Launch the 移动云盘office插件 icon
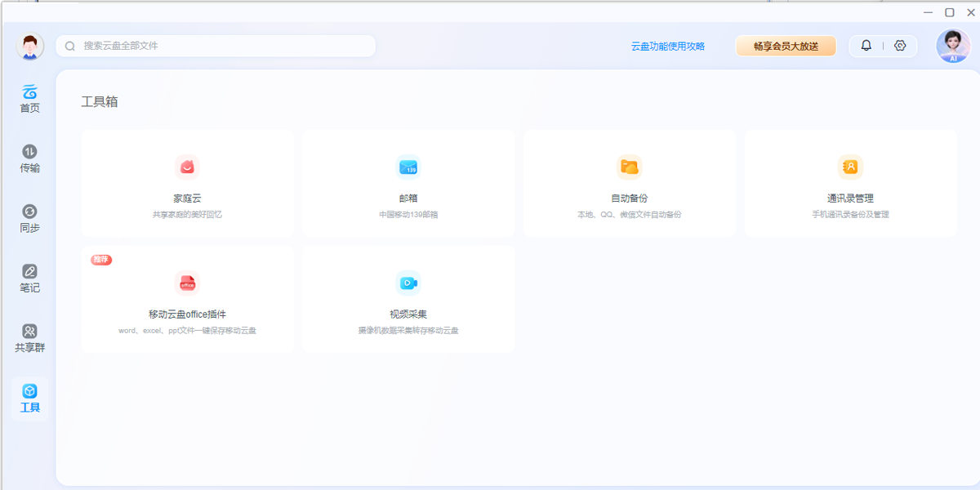Screen dimensions: 980x490 187,283
